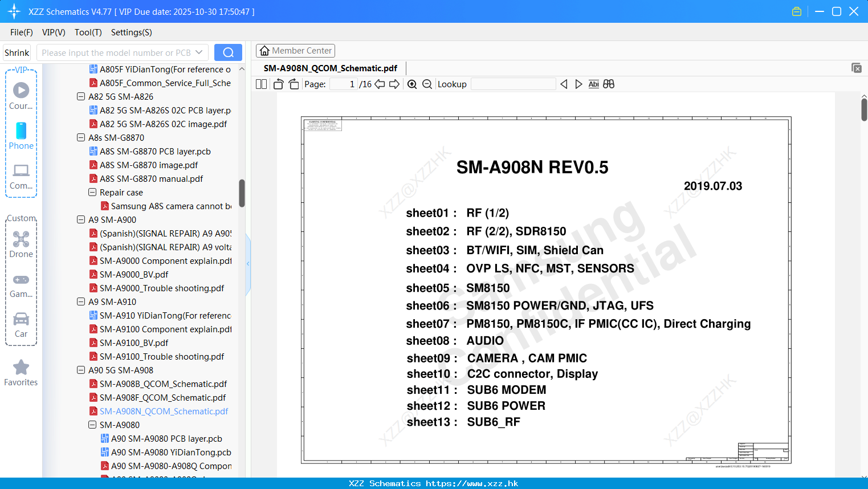Image resolution: width=868 pixels, height=489 pixels.
Task: Zoom in on the schematic
Action: [x=412, y=84]
